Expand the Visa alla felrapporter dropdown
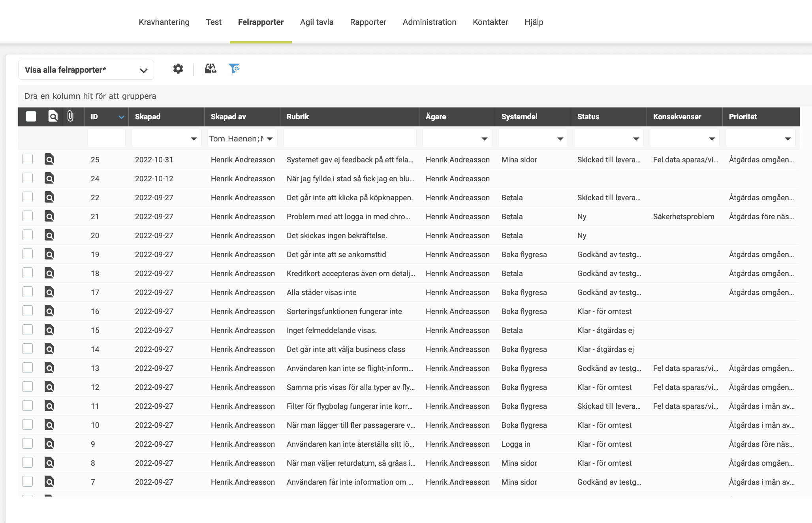The image size is (812, 523). click(86, 70)
